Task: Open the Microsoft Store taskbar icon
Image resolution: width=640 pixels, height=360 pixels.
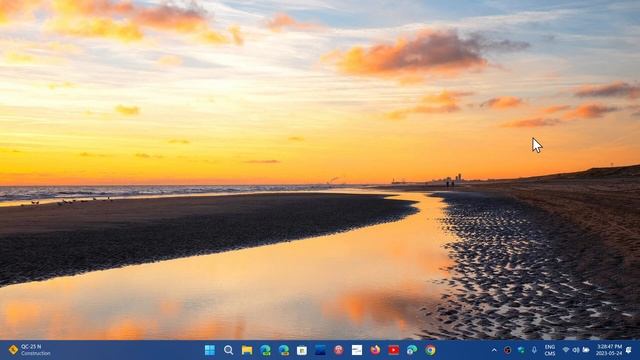Action: 302,350
